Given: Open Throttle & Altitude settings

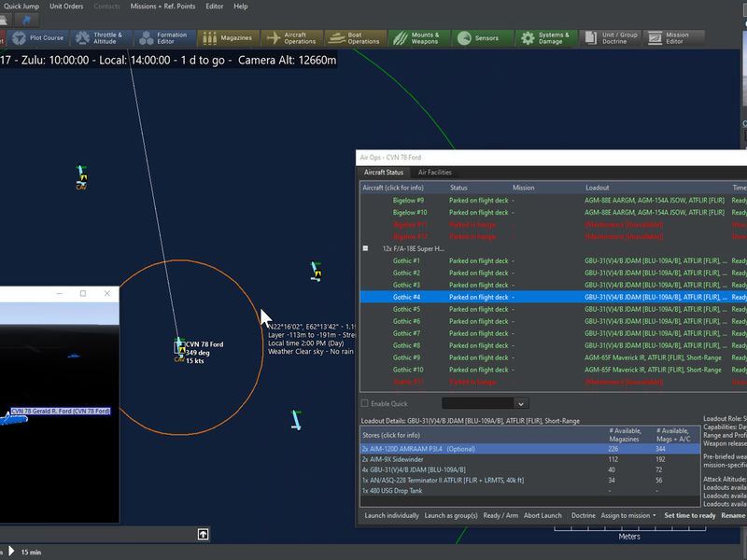Looking at the screenshot, I should point(101,38).
